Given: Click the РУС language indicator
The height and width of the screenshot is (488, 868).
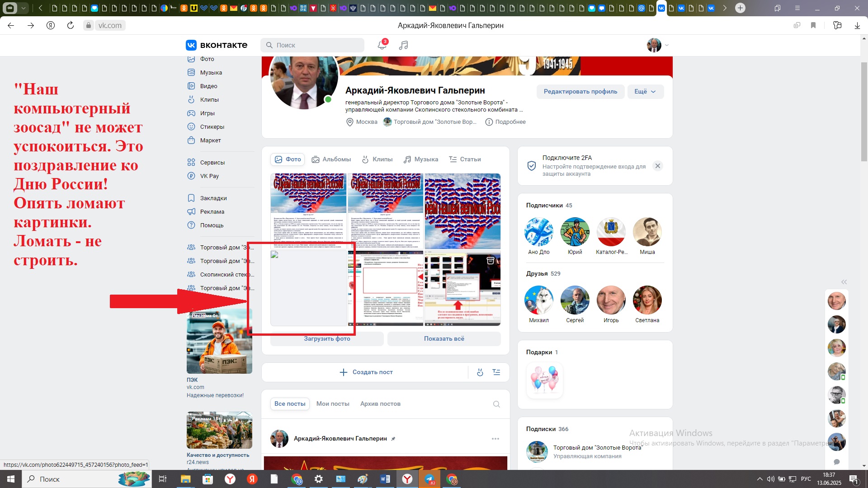Looking at the screenshot, I should pos(806,479).
